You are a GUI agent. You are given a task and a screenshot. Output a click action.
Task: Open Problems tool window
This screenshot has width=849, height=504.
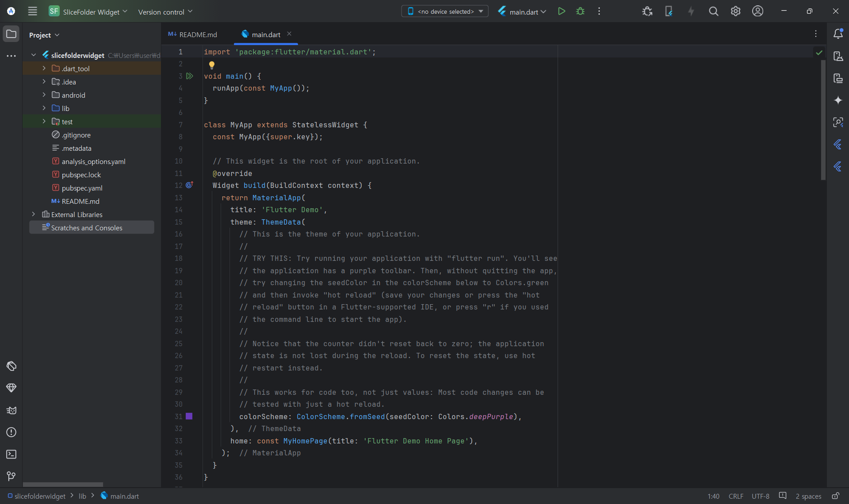11,432
